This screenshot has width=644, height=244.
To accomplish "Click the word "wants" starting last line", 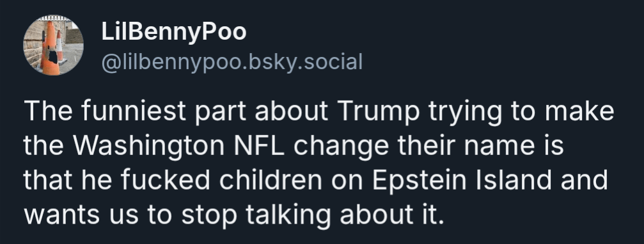I will pyautogui.click(x=61, y=216).
